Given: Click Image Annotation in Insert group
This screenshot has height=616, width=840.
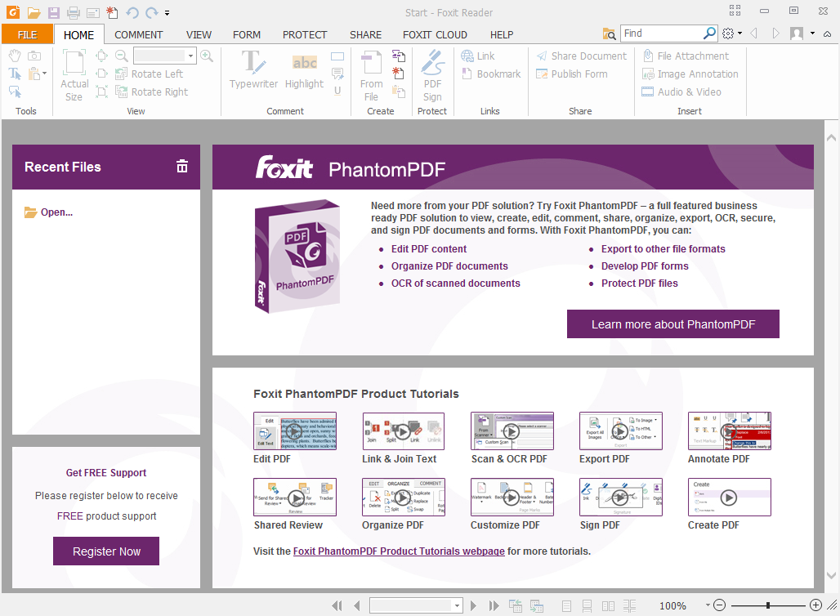Looking at the screenshot, I should coord(690,74).
